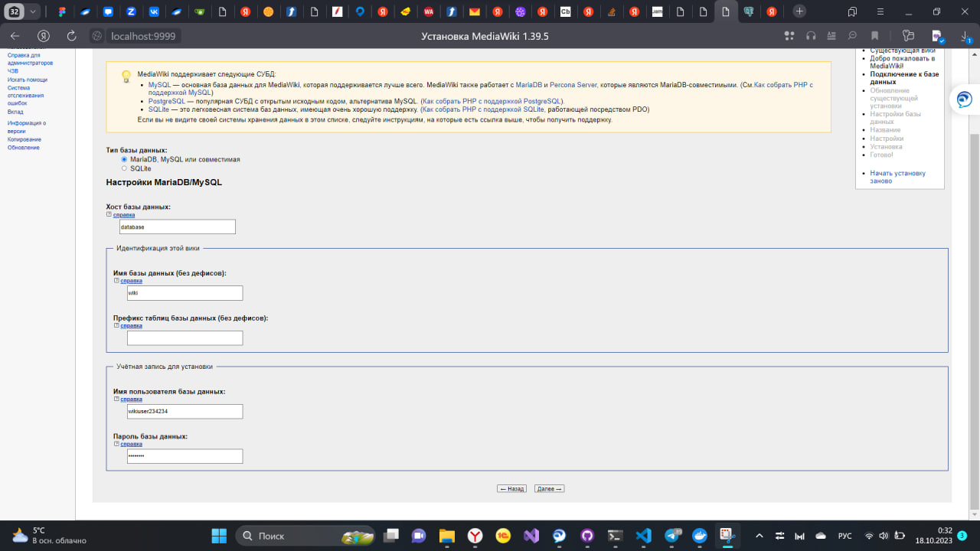Click the page search magnifier icon
Image resolution: width=980 pixels, height=551 pixels.
pos(851,36)
